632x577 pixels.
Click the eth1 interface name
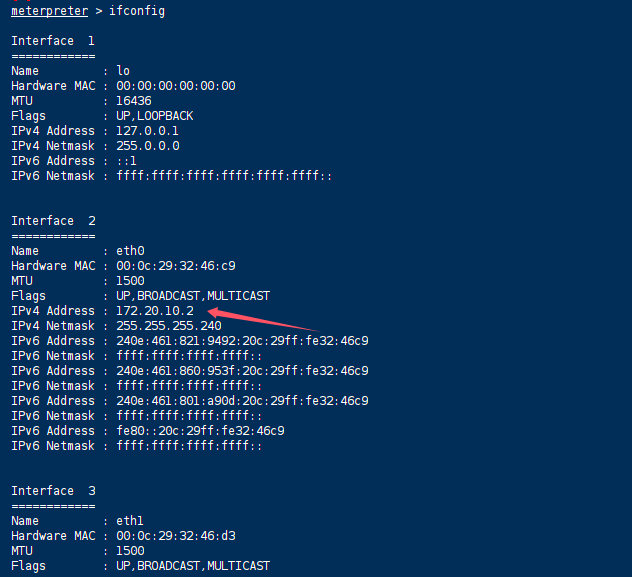coord(130,521)
